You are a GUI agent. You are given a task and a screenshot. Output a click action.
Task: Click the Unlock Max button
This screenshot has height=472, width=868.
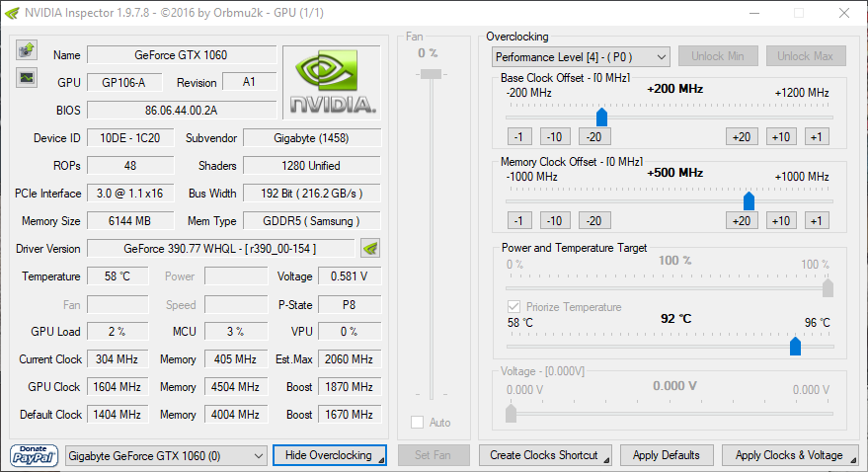pos(806,56)
